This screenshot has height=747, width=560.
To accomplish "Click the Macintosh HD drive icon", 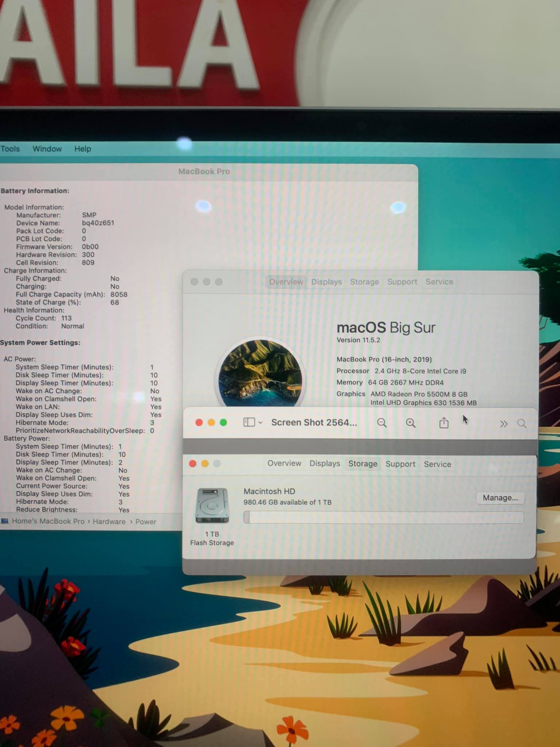I will click(212, 506).
